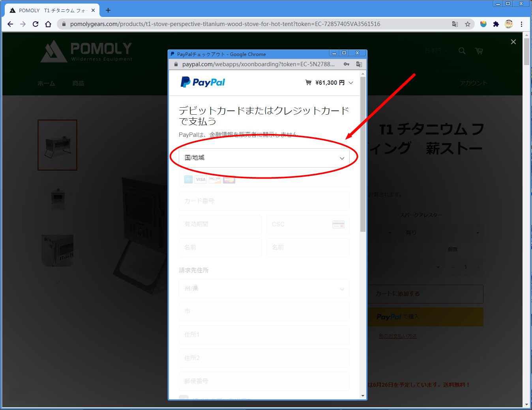The width and height of the screenshot is (532, 410).
Task: Open the 州/県 prefecture dropdown
Action: click(264, 289)
